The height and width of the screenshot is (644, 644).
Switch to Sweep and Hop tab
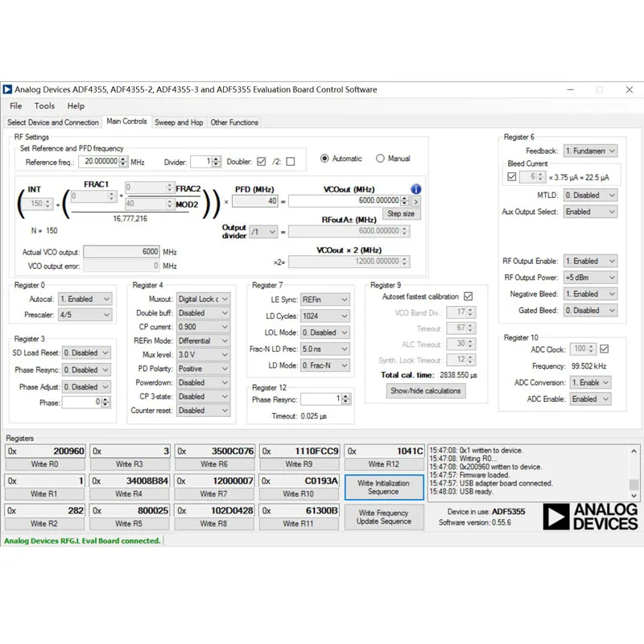(x=179, y=122)
